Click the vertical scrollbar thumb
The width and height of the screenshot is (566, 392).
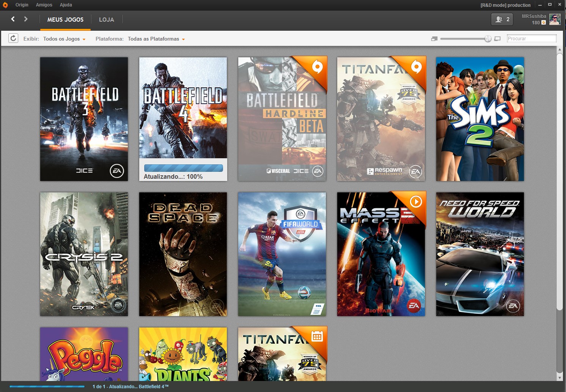560,181
